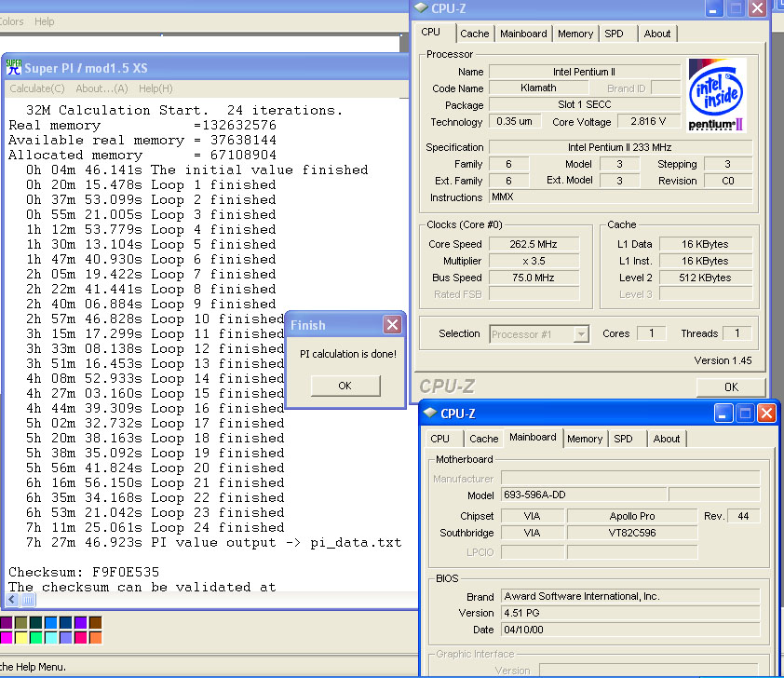
Task: Open Calculate(C) menu in Super PI
Action: click(x=37, y=88)
